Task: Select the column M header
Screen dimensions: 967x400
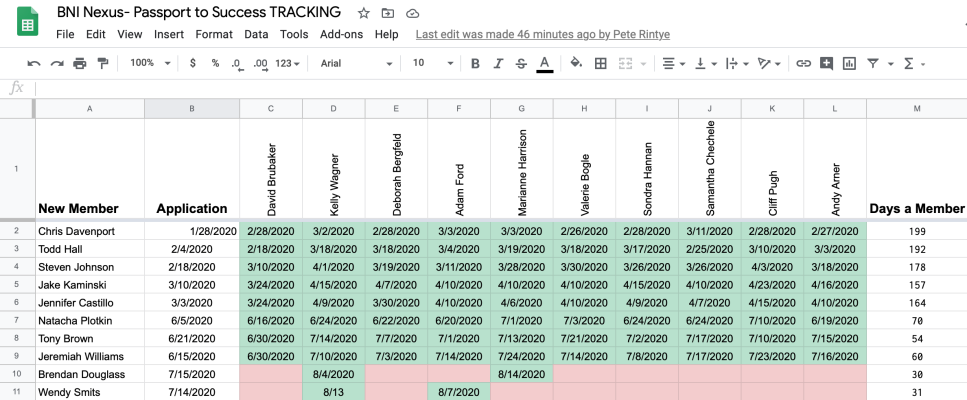Action: pyautogui.click(x=917, y=108)
